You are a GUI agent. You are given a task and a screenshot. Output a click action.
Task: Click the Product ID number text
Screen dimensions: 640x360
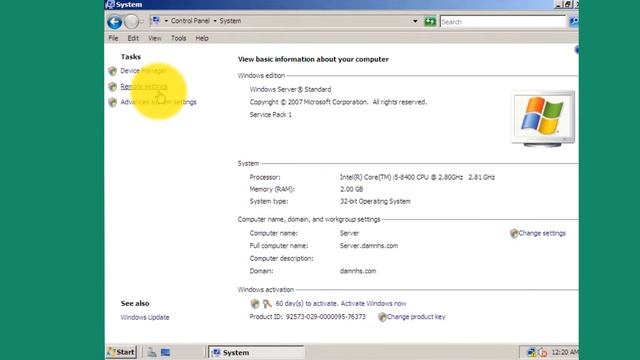(326, 317)
